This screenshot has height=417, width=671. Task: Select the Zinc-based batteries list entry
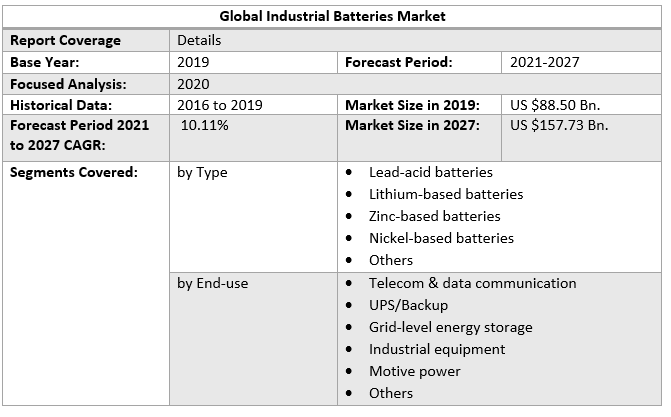pos(434,216)
